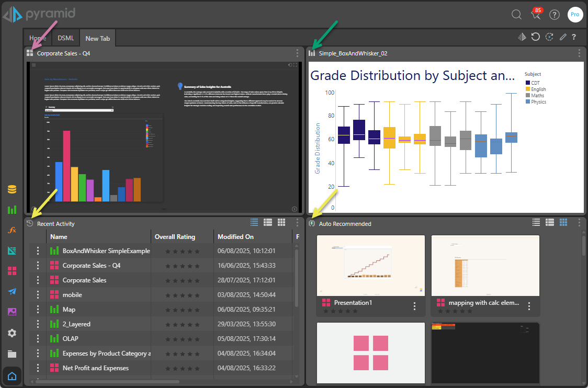This screenshot has width=588, height=388.
Task: Click the search magnifier icon
Action: point(516,15)
